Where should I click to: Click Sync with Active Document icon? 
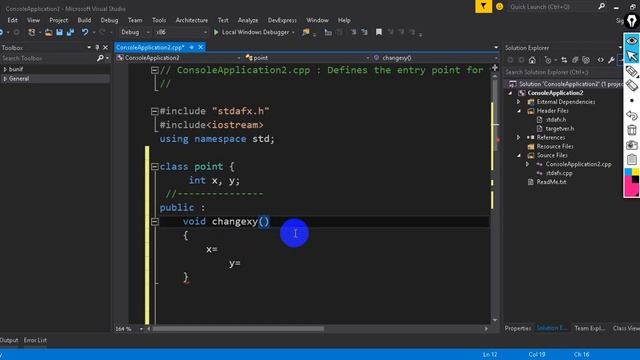564,60
